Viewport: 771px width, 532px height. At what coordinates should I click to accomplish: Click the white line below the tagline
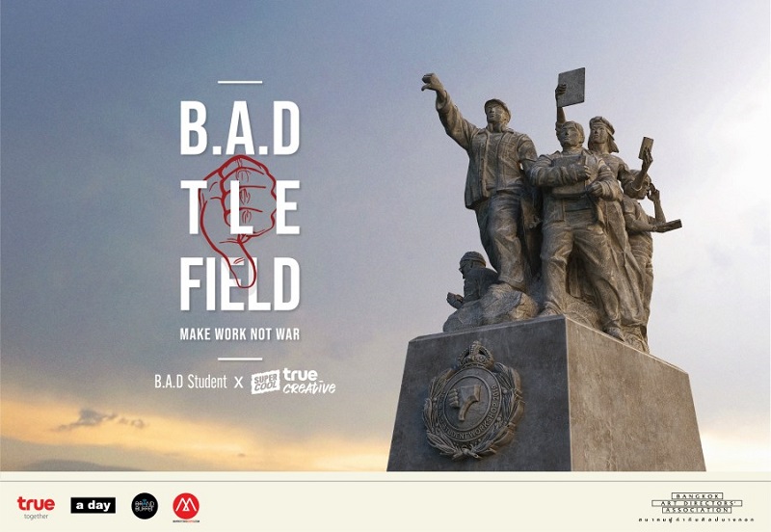tap(240, 359)
